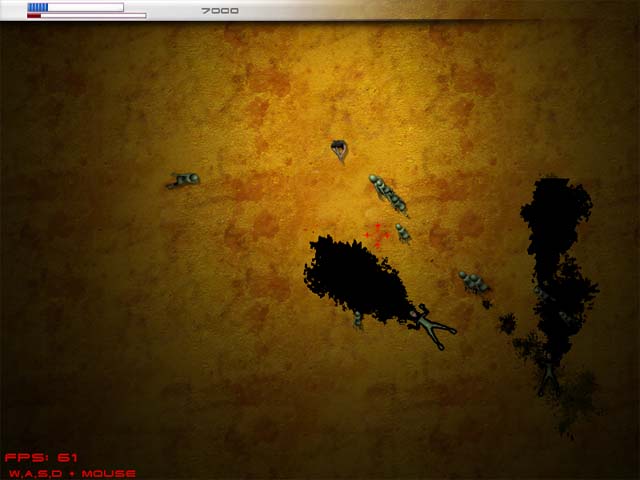Click the W,A,S,D + MOUSE hint text
The width and height of the screenshot is (640, 480).
point(72,473)
